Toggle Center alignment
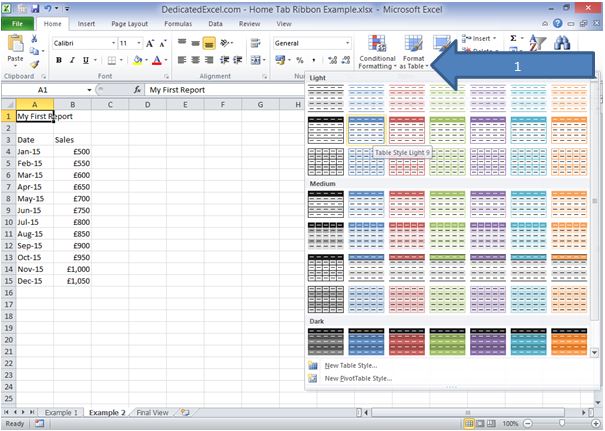This screenshot has height=431, width=605. click(195, 60)
